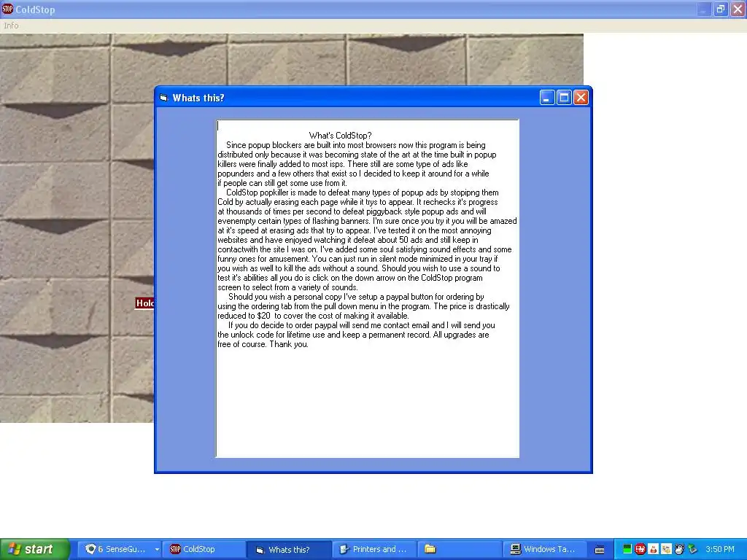
Task: Click the green arrow safely remove hardware icon
Action: (x=692, y=550)
